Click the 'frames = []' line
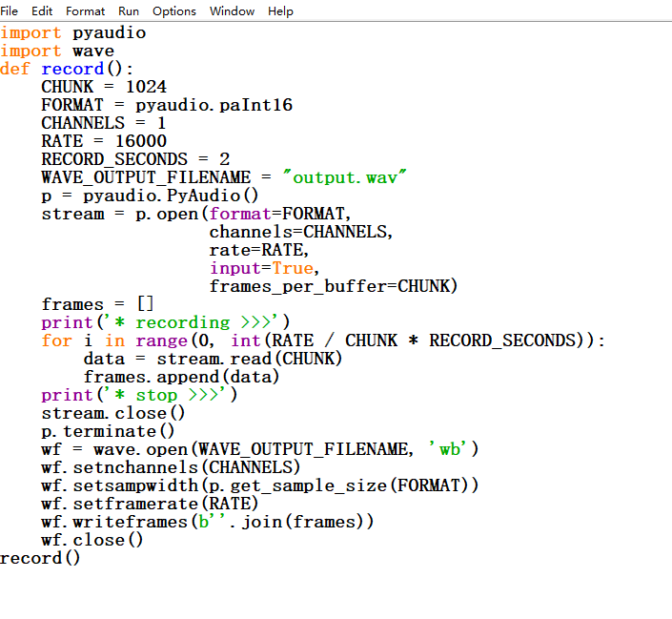This screenshot has height=619, width=672. point(97,304)
